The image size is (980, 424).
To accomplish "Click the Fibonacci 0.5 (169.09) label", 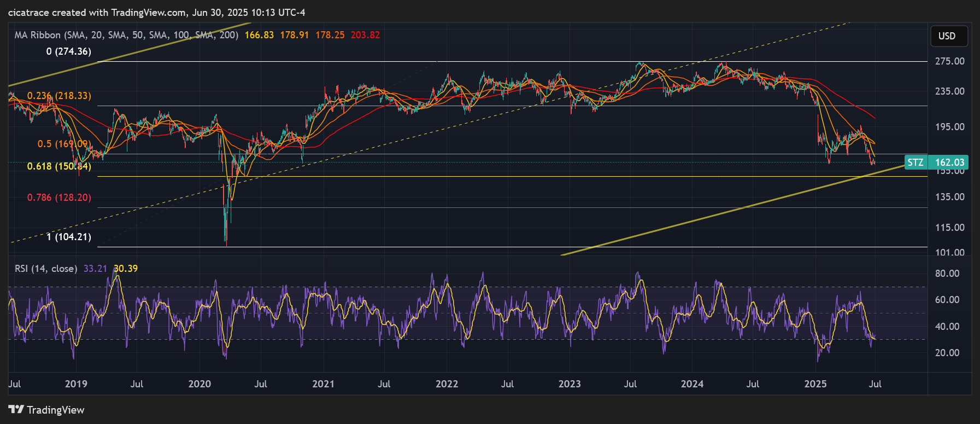I will click(64, 144).
